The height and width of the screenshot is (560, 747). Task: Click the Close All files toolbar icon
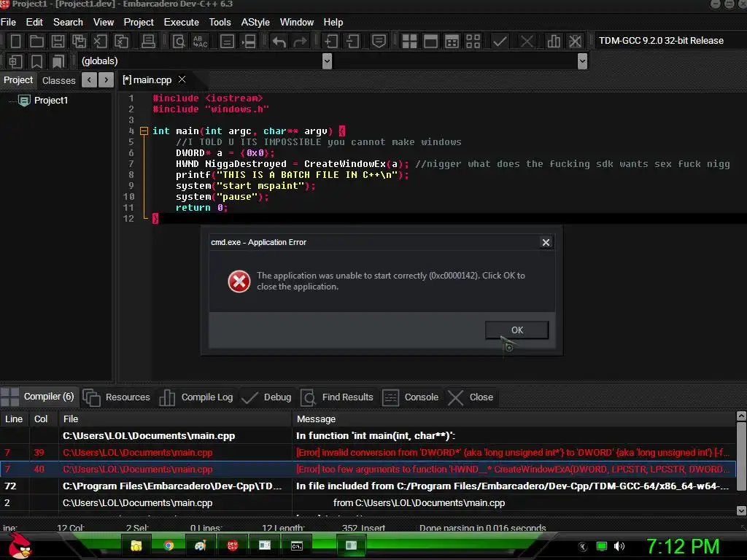(x=122, y=42)
